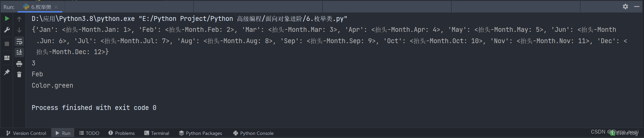Open the Terminal tool window
The image size is (644, 138).
tap(157, 133)
